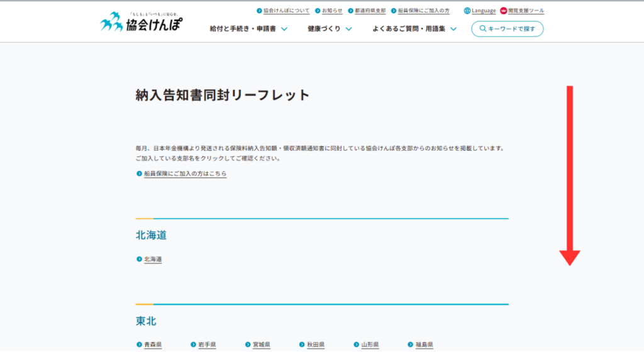Open the 給付と手続き・申請書 menu
This screenshot has height=352, width=644.
pos(243,29)
